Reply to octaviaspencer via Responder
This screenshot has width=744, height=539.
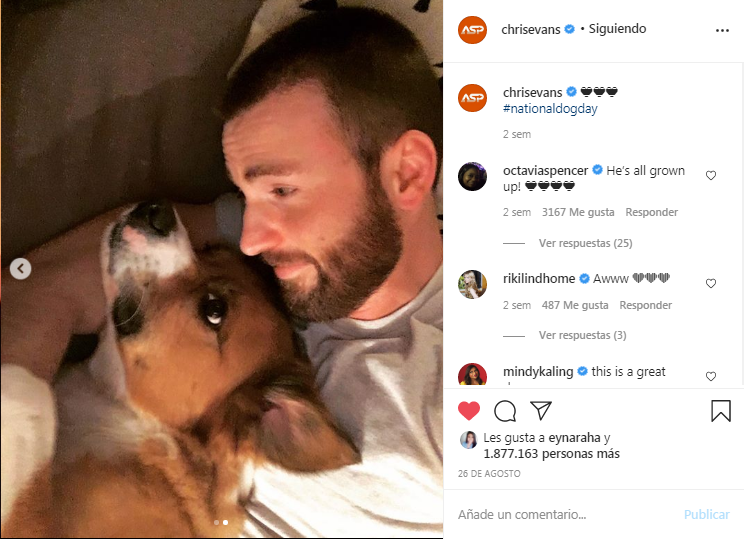tap(651, 212)
